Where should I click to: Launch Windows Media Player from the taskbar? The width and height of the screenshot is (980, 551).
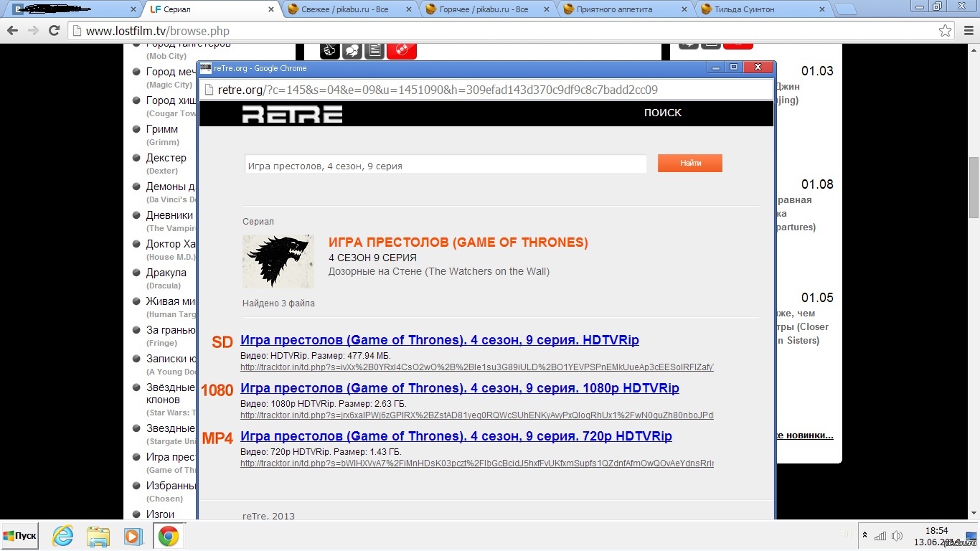coord(133,536)
